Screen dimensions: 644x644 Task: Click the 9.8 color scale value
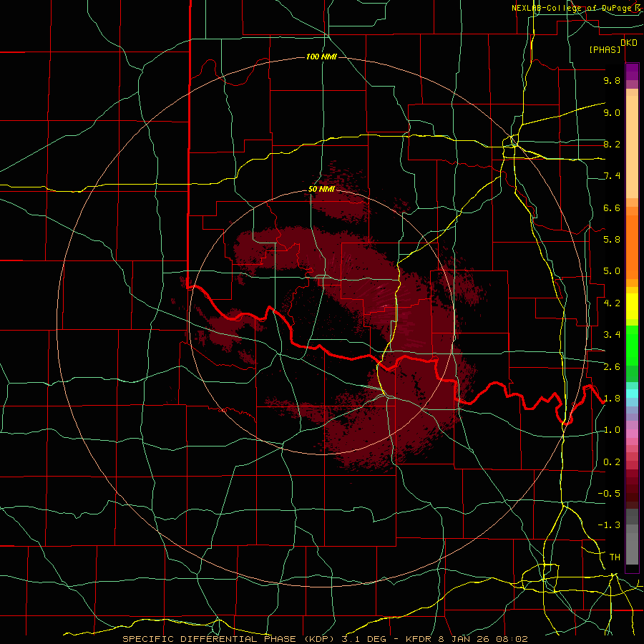612,80
